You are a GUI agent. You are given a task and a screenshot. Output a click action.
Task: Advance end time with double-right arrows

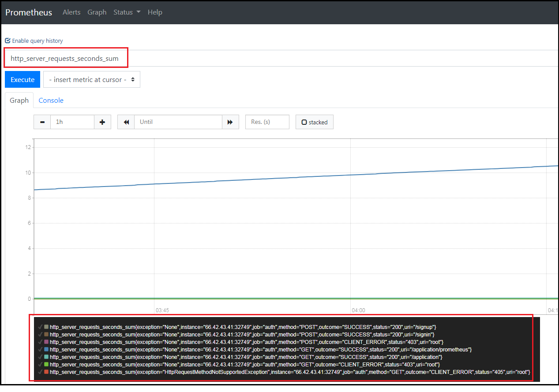230,122
